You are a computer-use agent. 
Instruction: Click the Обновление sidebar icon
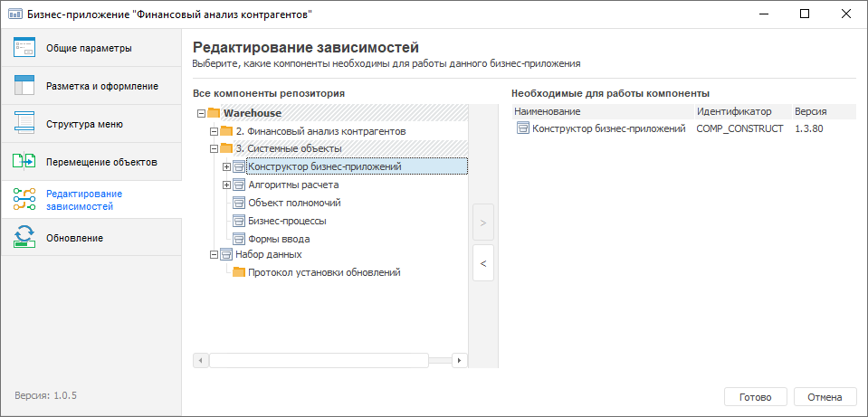click(24, 238)
